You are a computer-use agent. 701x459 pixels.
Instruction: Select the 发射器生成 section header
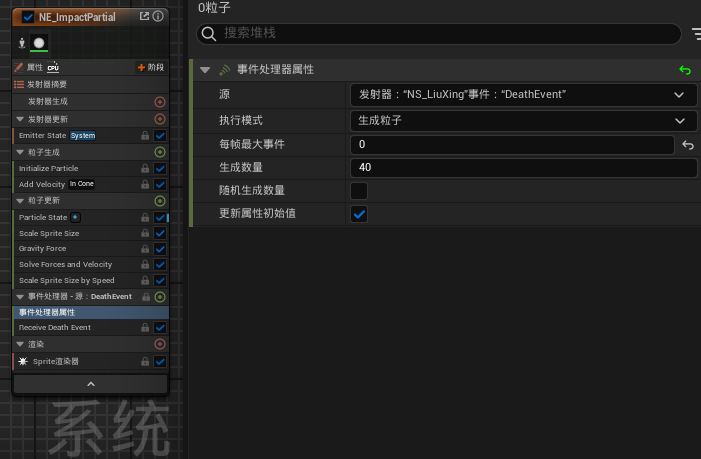pos(91,102)
